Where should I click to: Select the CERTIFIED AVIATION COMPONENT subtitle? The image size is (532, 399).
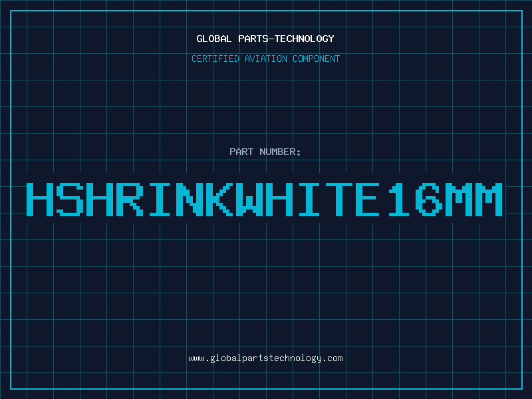(265, 59)
